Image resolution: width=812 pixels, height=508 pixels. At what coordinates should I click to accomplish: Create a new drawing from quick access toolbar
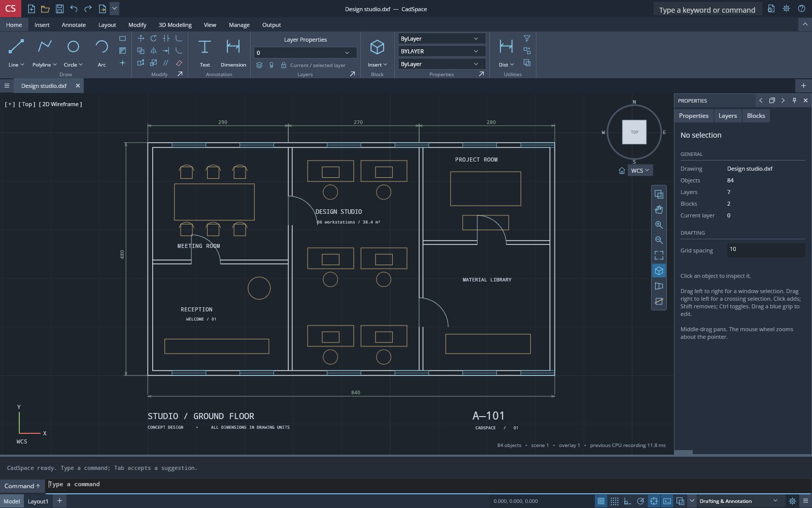click(31, 9)
